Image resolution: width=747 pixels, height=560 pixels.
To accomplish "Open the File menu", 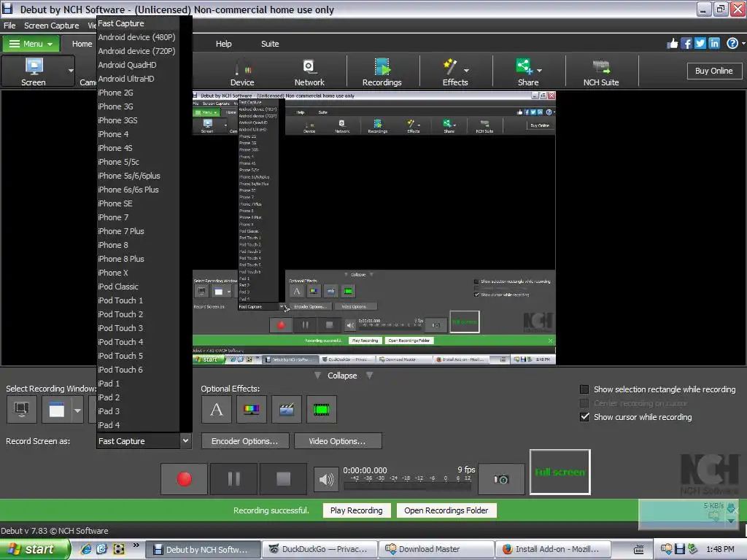I will 9,26.
